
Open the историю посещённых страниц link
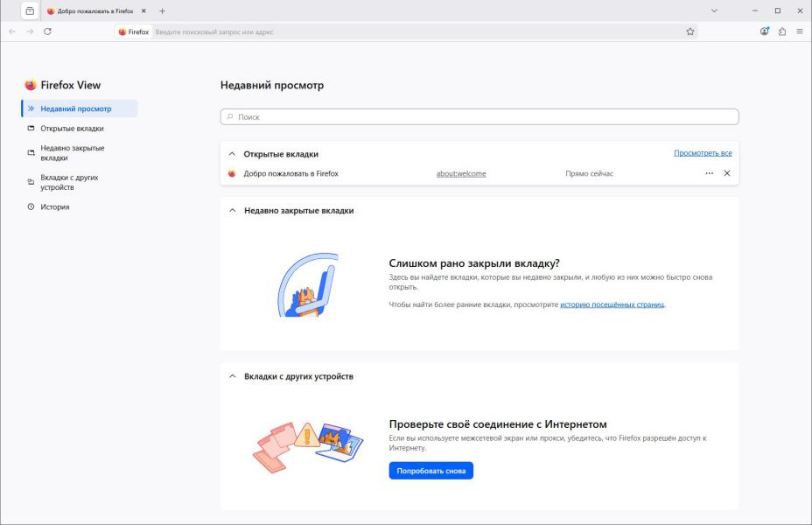(612, 304)
